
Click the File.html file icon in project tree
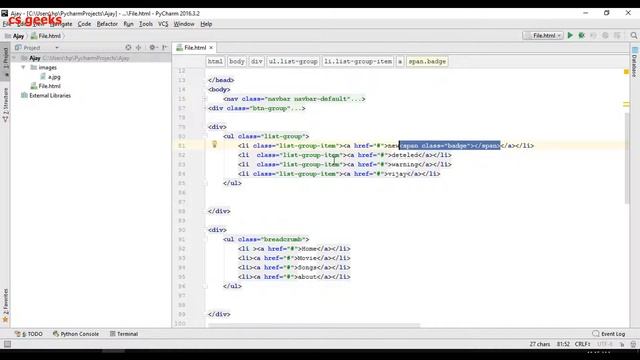pyautogui.click(x=34, y=86)
